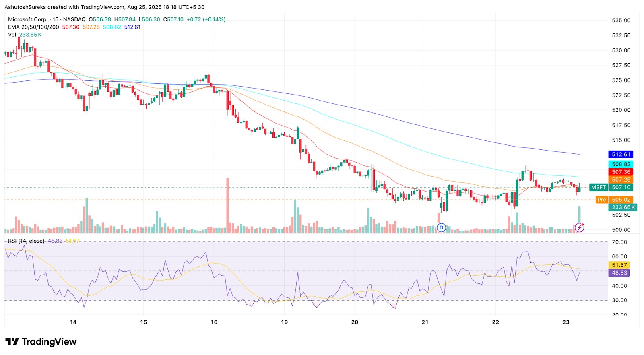The image size is (644, 355).
Task: Click the 233.65K volume tag on axis
Action: point(623,207)
